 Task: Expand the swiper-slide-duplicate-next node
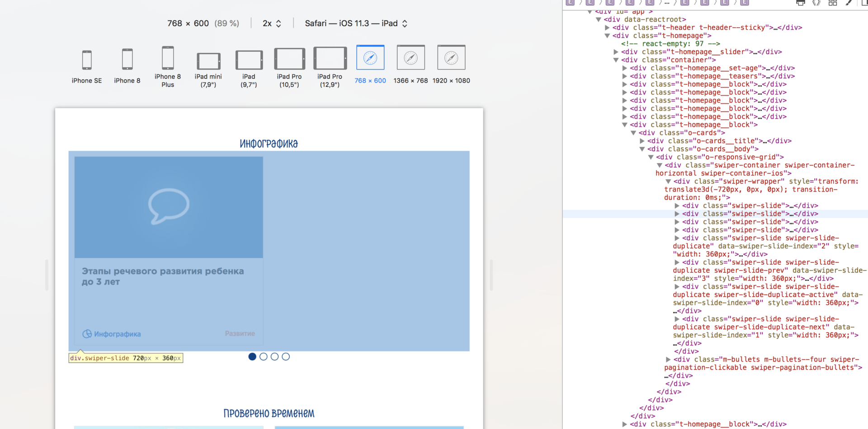[677, 319]
